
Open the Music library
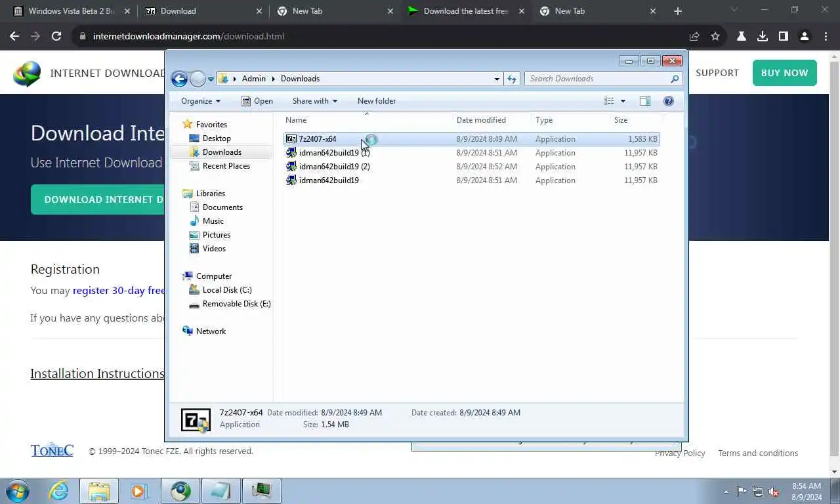(x=213, y=221)
